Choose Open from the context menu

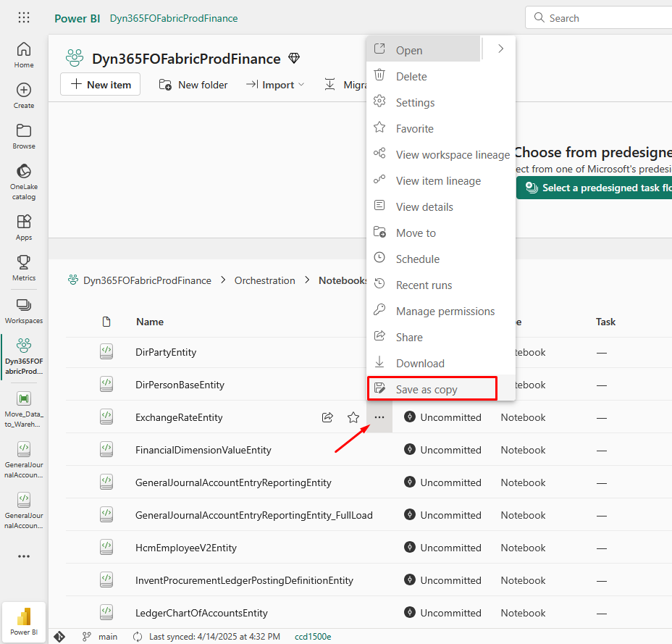[424, 50]
